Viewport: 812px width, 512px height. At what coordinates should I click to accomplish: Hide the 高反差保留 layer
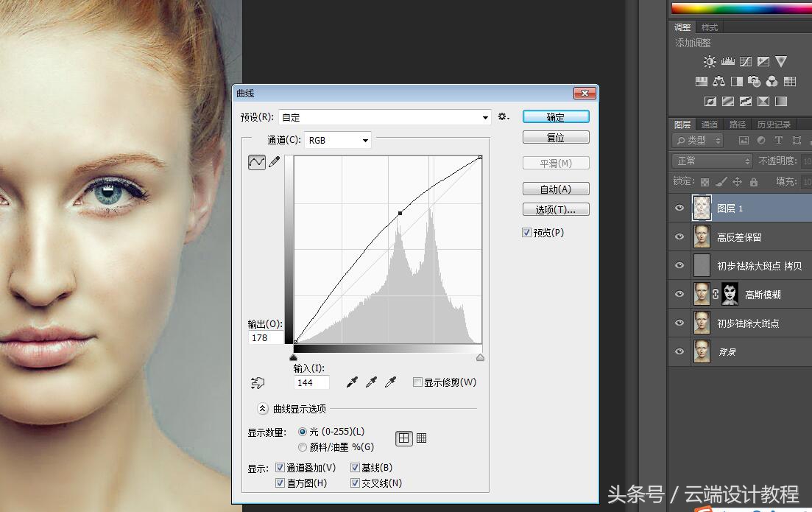[x=679, y=236]
